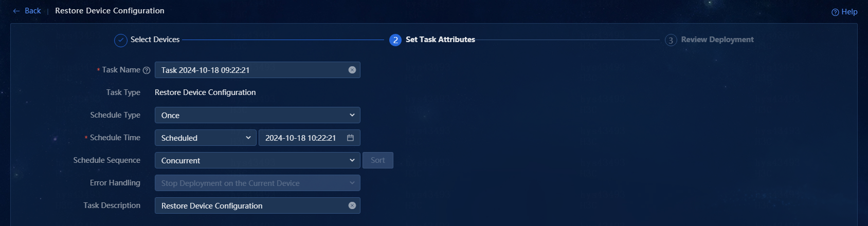Select the Set Task Attributes step label
868x226 pixels.
tap(440, 40)
